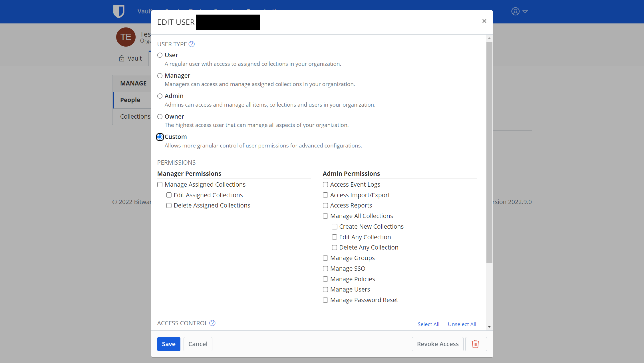Enable Manage Assigned Collections checkbox

(x=160, y=185)
